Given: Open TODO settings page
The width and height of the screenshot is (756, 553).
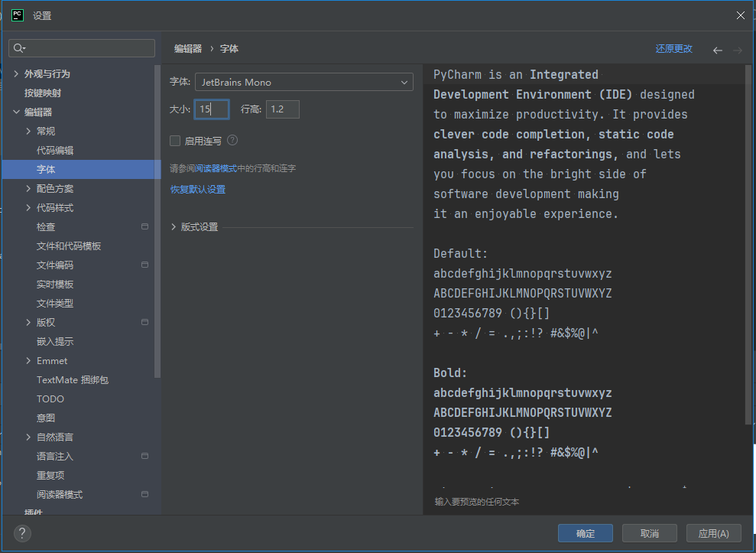Looking at the screenshot, I should coord(50,399).
